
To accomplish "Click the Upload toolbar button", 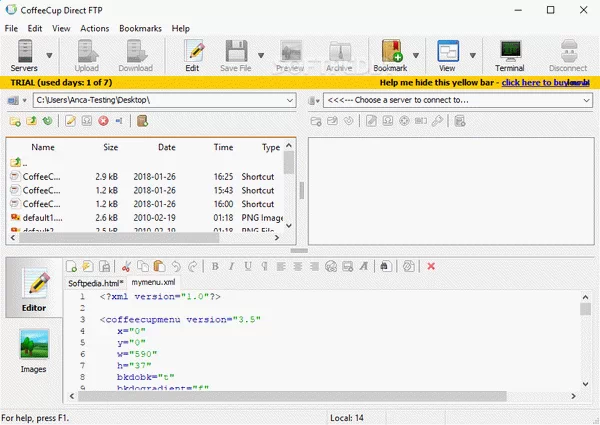I will 87,56.
